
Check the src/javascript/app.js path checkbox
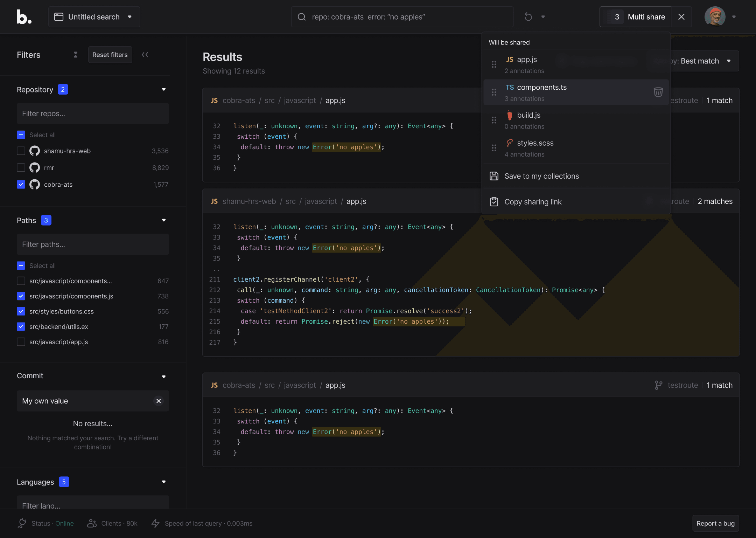click(21, 342)
